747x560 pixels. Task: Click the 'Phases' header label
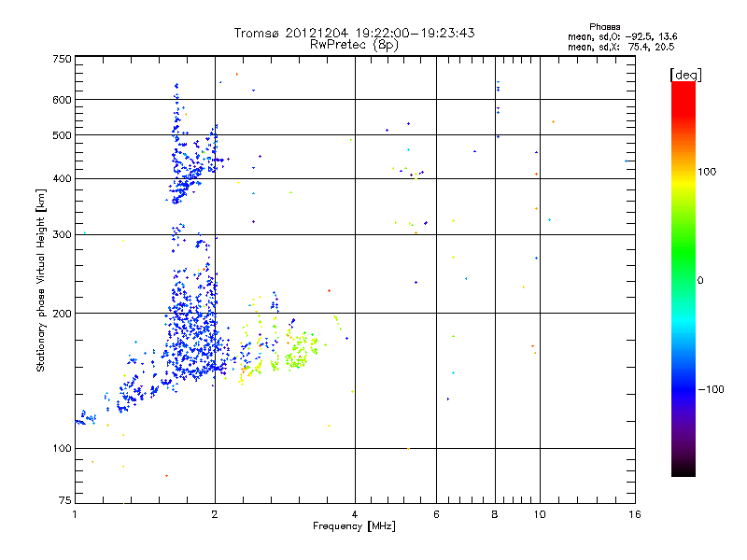point(604,27)
